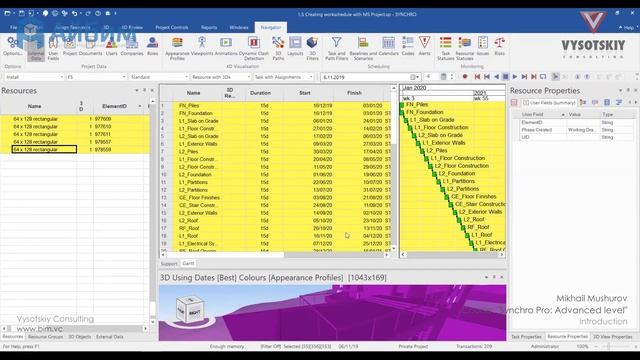Open the Animations ribbon icon
This screenshot has width=640, height=360.
coord(226,46)
